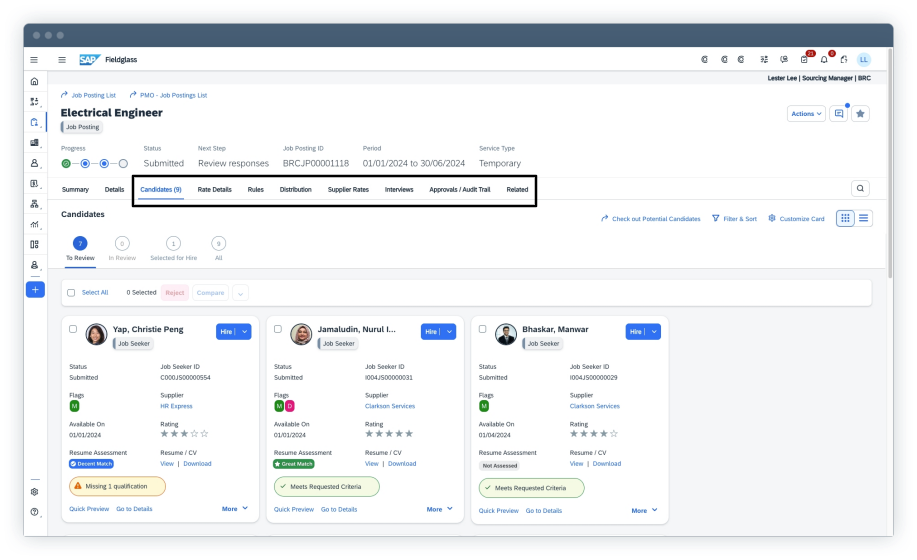Show the In Review candidates filter

(122, 249)
